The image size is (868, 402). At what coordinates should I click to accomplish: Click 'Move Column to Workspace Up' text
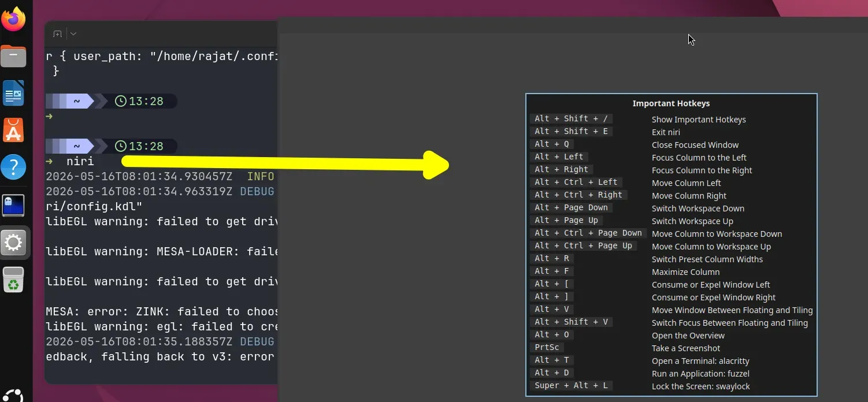[711, 247]
